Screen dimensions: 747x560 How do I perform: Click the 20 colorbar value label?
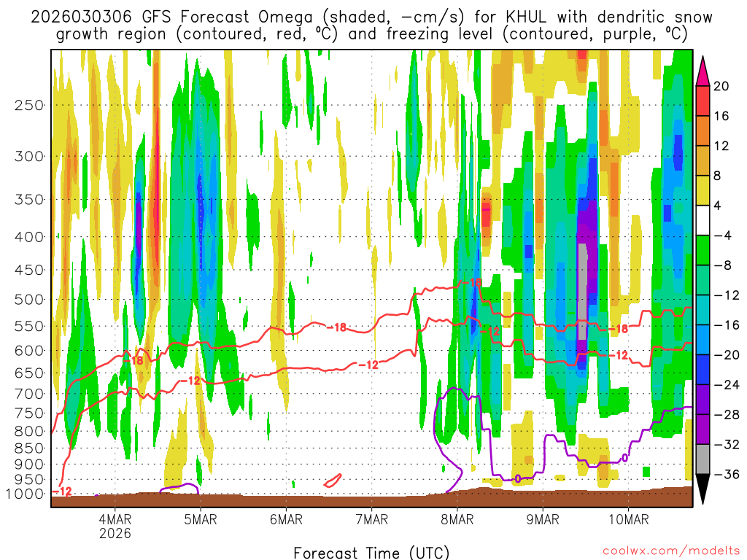721,86
